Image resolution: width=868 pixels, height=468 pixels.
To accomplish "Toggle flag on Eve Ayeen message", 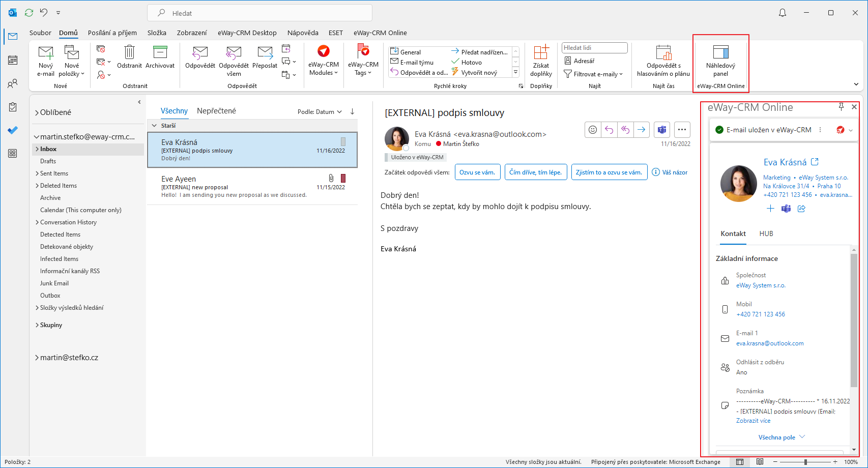I will pos(343,178).
